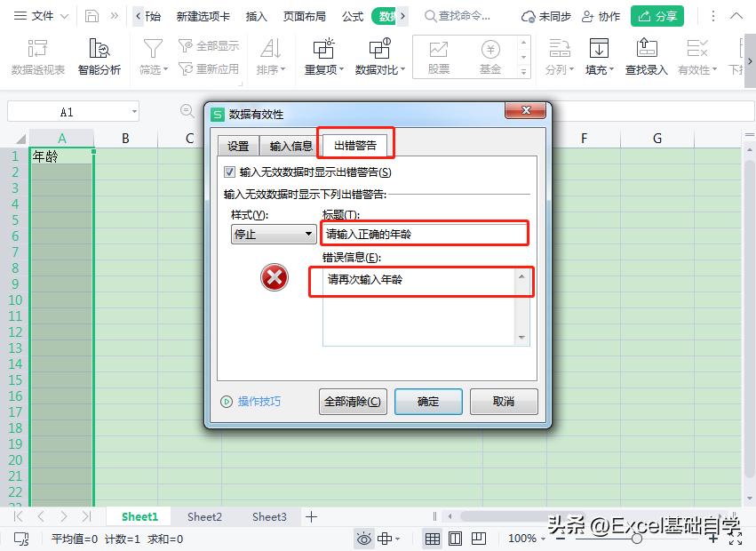Uncheck 输入无效数据时显示出错警告
The width and height of the screenshot is (756, 551).
(x=229, y=172)
